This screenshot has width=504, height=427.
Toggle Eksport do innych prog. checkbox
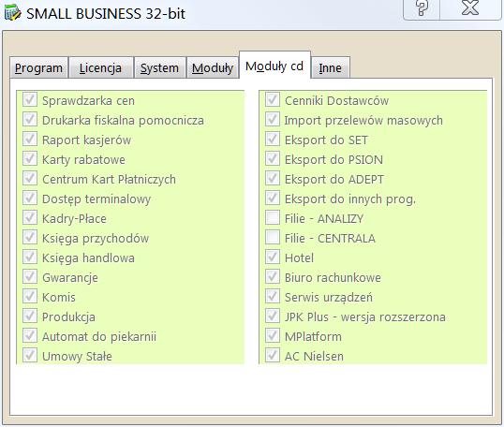click(x=273, y=199)
